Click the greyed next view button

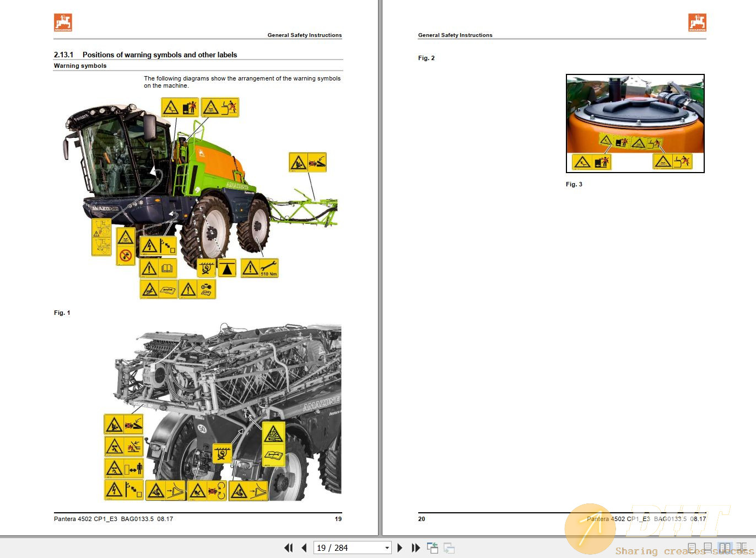[449, 548]
